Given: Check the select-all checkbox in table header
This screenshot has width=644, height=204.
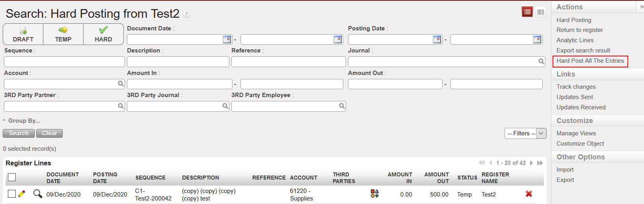Looking at the screenshot, I should pos(12,177).
